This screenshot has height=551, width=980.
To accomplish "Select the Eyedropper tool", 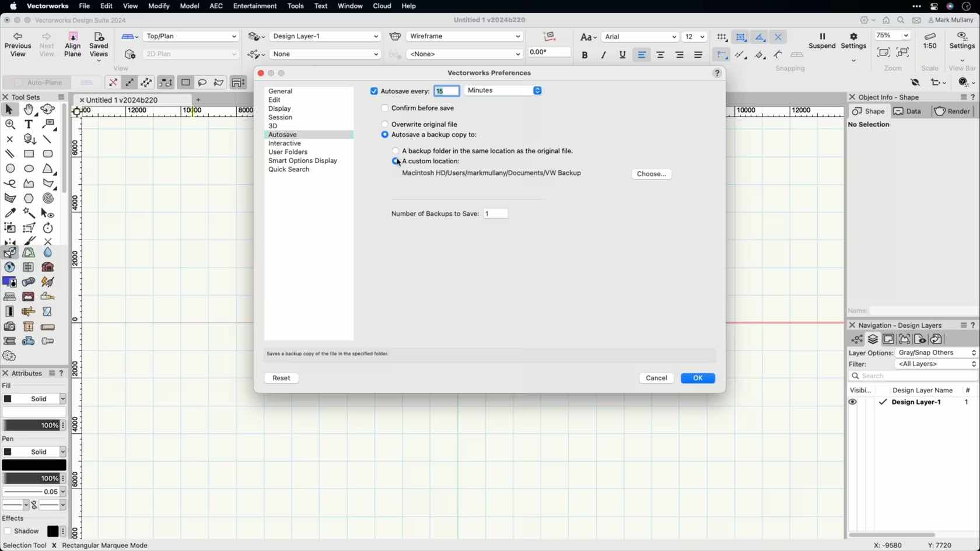I will 10,213.
